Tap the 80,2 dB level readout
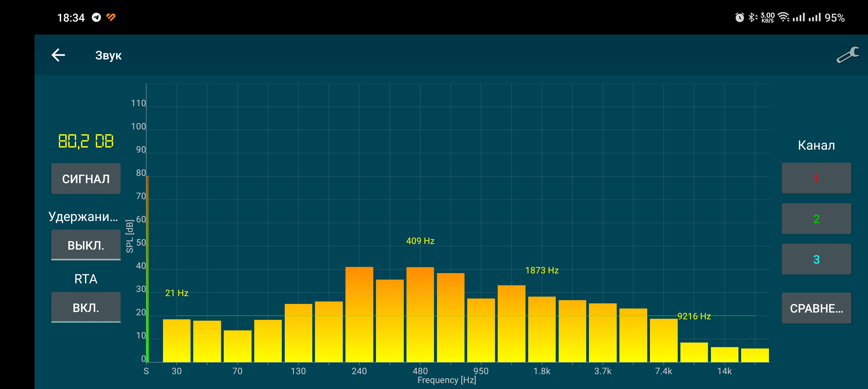Screen dimensions: 868x389 (86, 141)
